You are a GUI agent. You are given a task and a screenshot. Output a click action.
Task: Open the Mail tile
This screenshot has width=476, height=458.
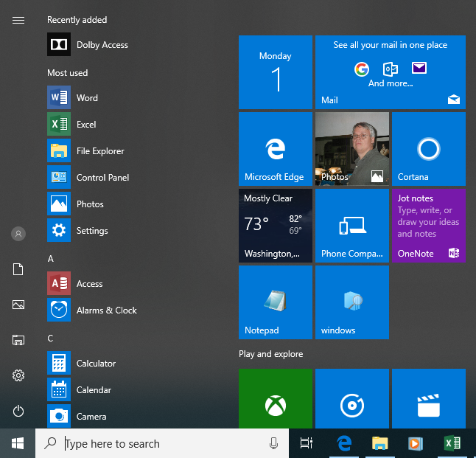[x=390, y=72]
